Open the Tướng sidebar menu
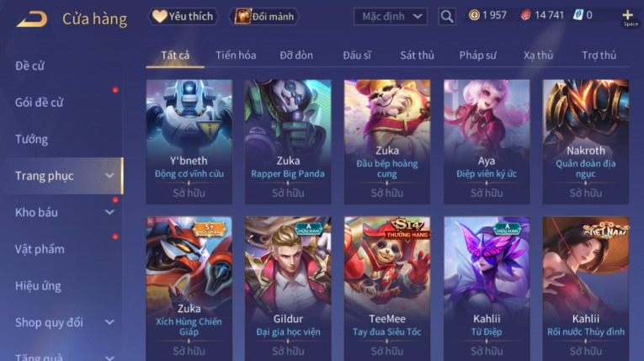 pyautogui.click(x=32, y=139)
